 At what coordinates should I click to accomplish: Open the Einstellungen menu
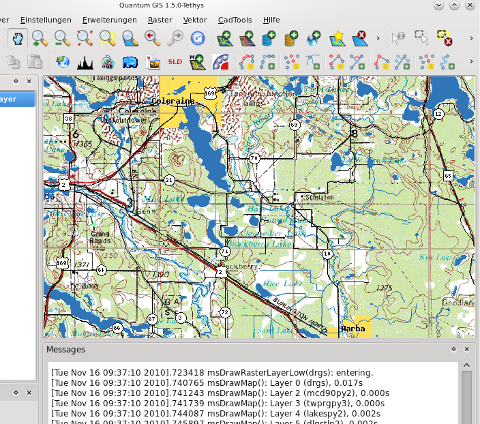coord(46,20)
